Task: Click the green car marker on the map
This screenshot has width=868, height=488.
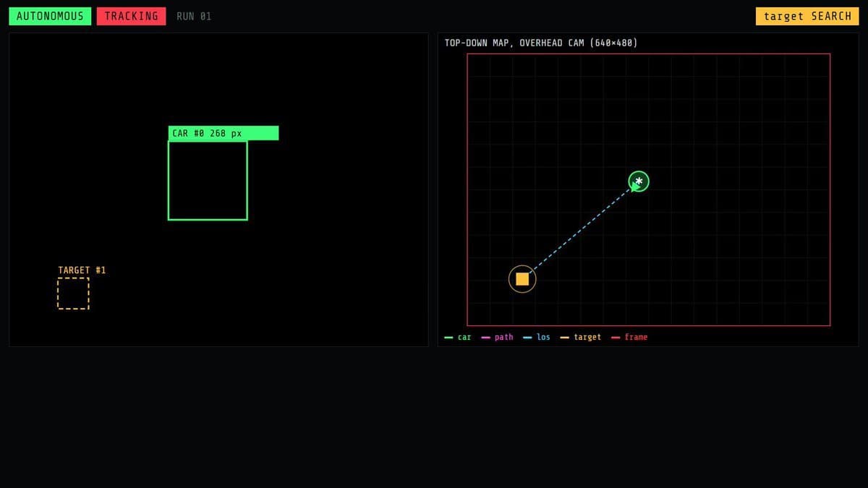Action: 639,181
